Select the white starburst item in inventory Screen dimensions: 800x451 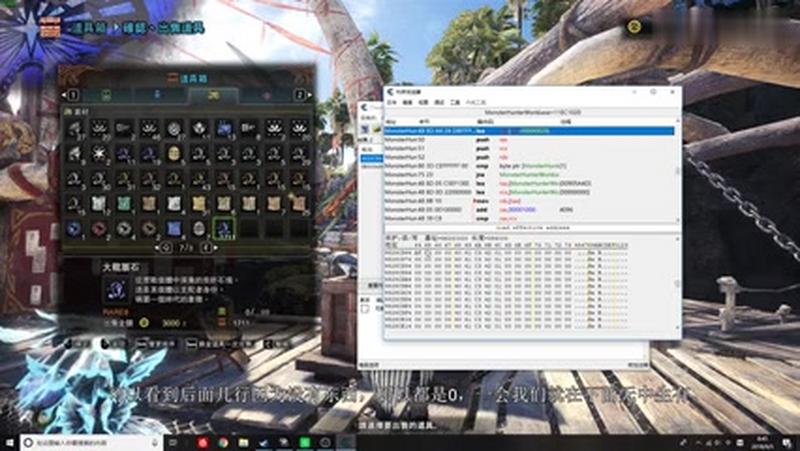click(x=99, y=153)
